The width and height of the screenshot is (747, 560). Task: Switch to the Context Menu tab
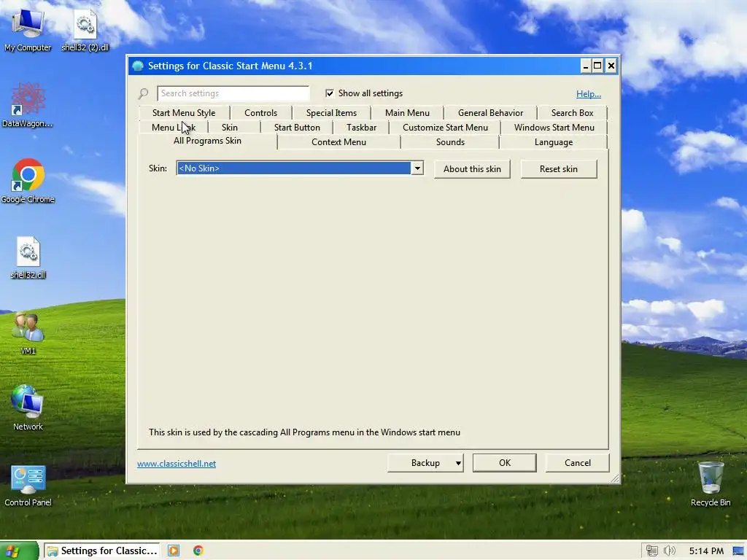(338, 142)
